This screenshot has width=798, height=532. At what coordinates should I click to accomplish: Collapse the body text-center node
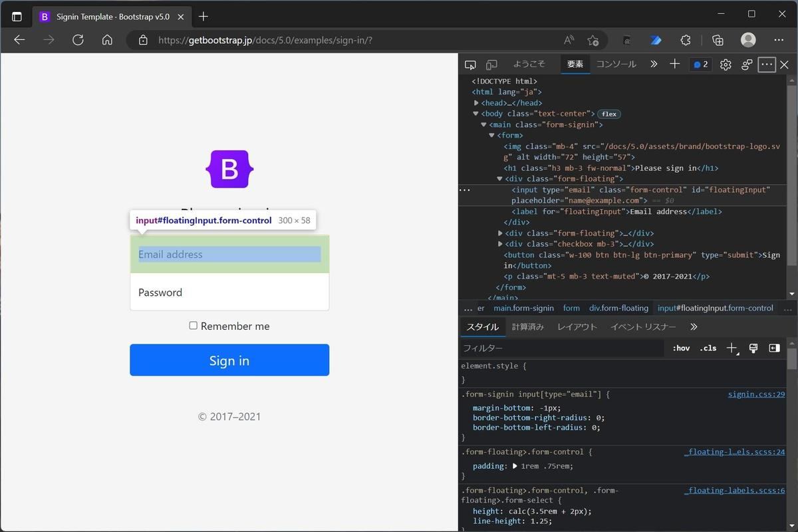(x=476, y=114)
